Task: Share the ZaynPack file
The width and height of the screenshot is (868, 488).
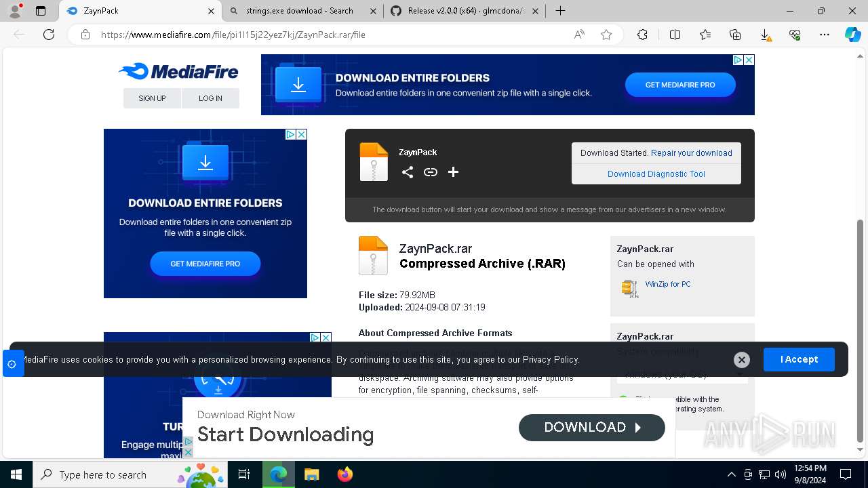Action: [407, 172]
